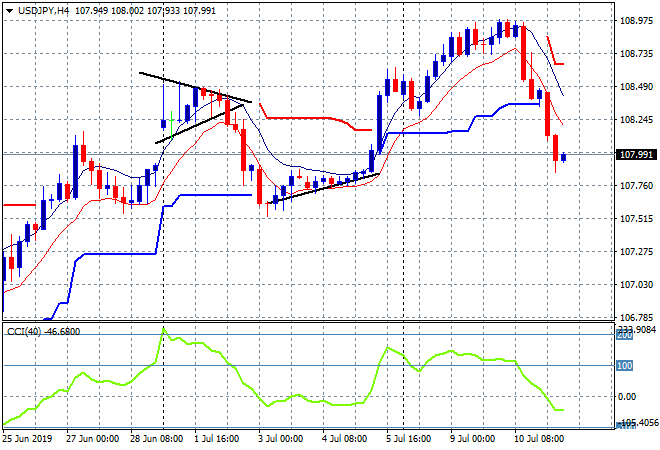Click the 27 Jun 00:00 time label

click(93, 439)
